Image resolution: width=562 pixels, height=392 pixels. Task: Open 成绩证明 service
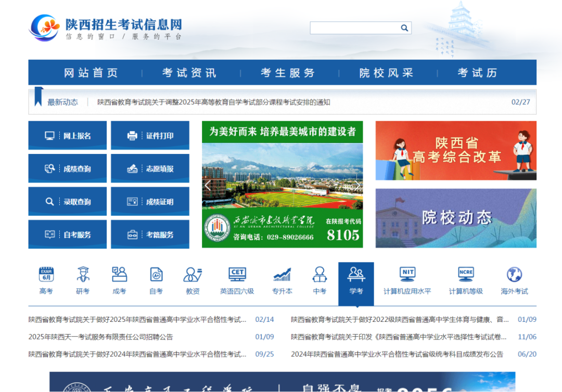tap(150, 202)
